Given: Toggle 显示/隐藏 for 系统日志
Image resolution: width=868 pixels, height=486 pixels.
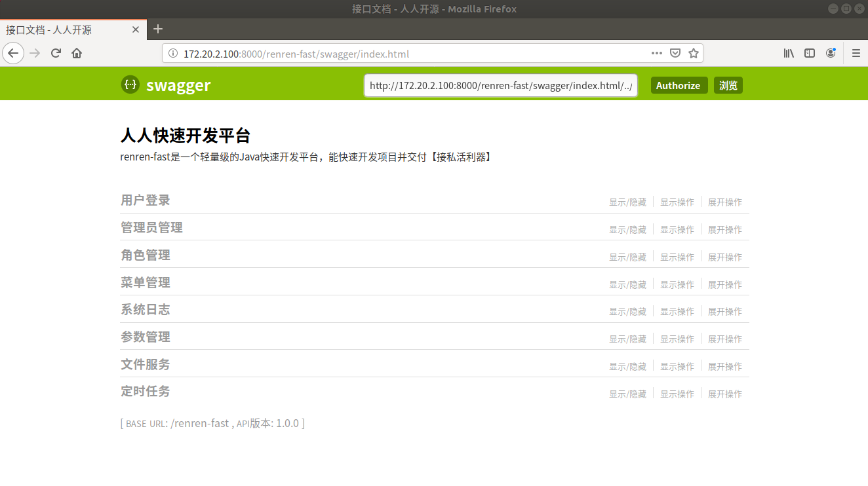Looking at the screenshot, I should click(627, 312).
